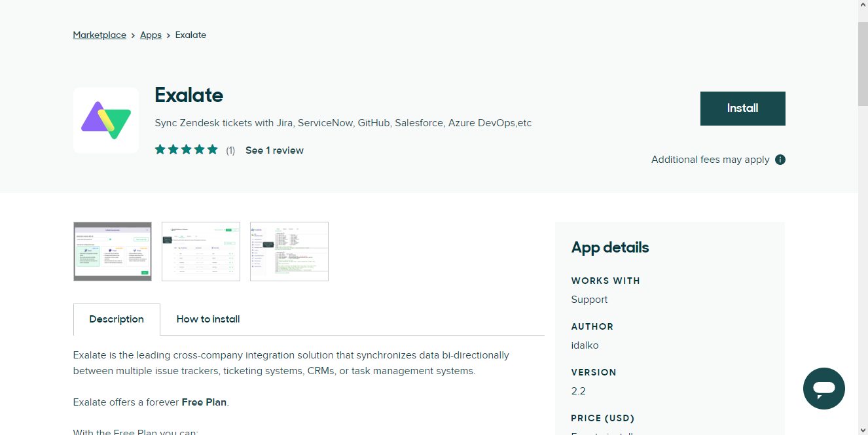Click the five-star rating icons
Screen dimensions: 868x435
(x=187, y=150)
